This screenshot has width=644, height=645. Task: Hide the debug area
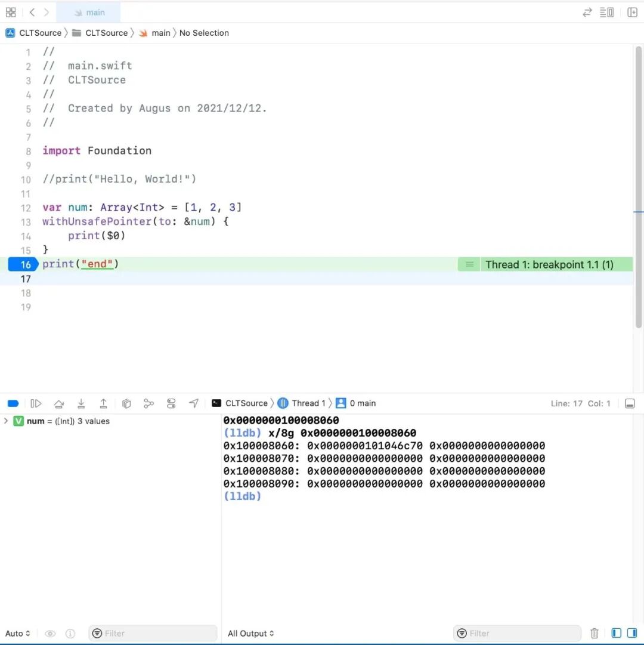[629, 403]
